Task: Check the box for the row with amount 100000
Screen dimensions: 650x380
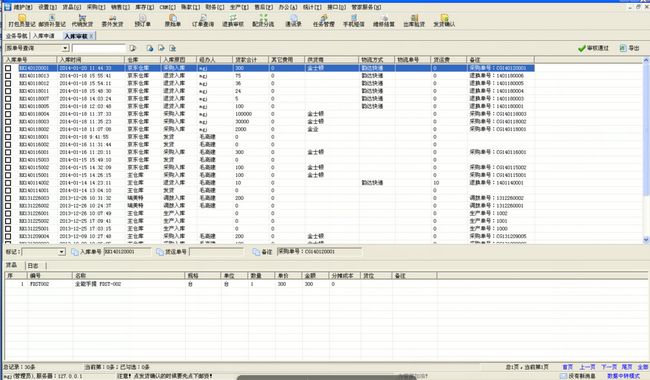Action: (8, 114)
